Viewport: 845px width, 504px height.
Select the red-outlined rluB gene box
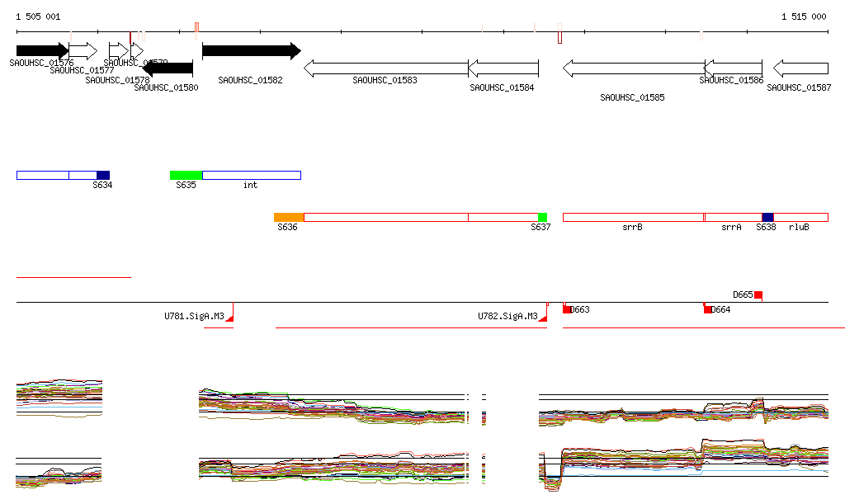pos(800,218)
